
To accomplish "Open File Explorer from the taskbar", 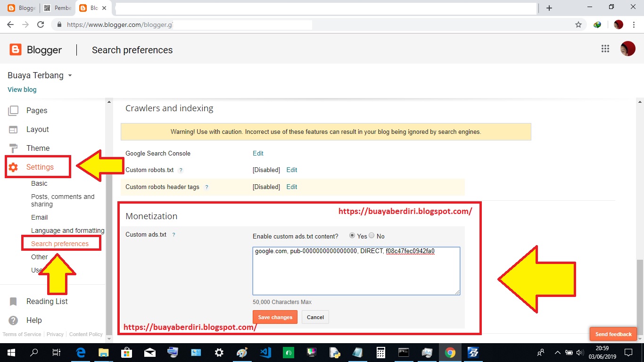I will 103,352.
